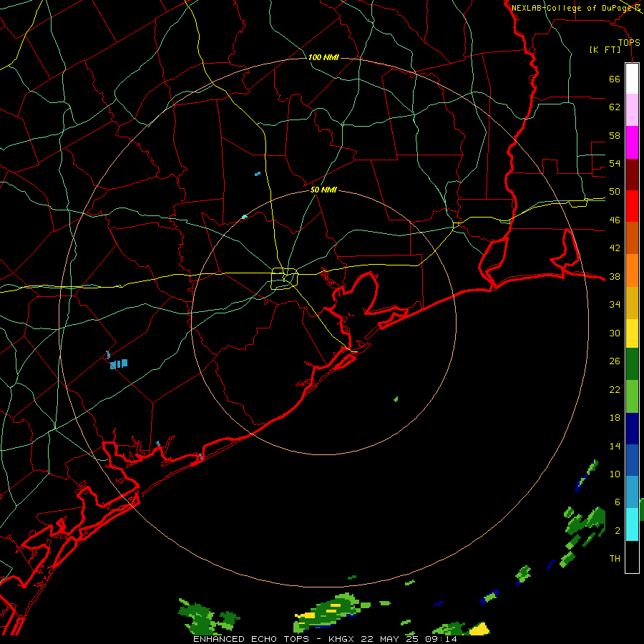Click the bright yellow legend swatch
This screenshot has width=644, height=644.
coord(632,333)
